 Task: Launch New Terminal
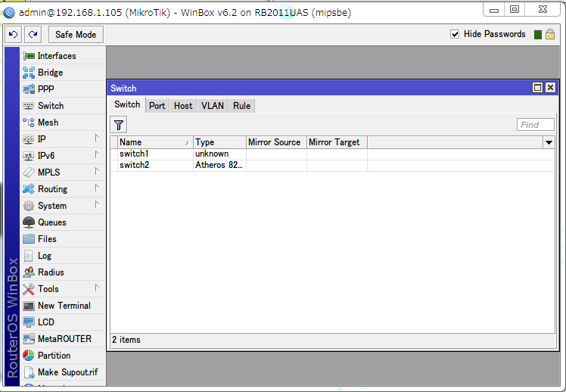pyautogui.click(x=63, y=306)
